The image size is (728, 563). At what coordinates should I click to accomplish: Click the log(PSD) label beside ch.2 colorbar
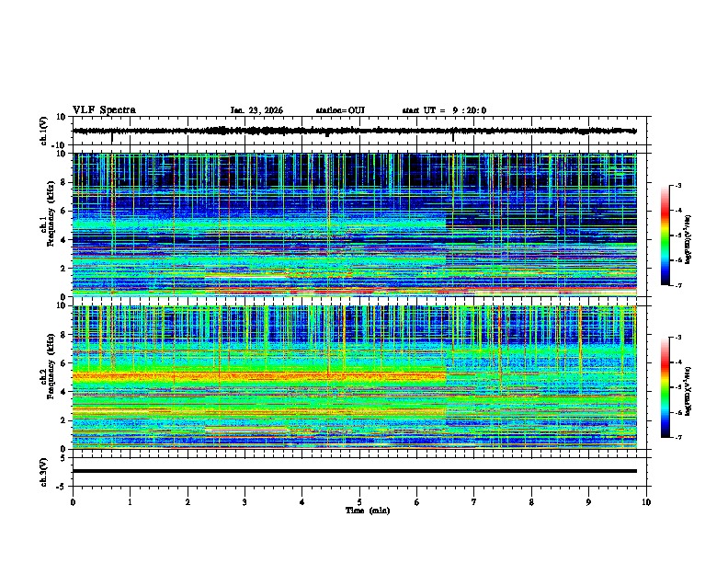pos(688,391)
